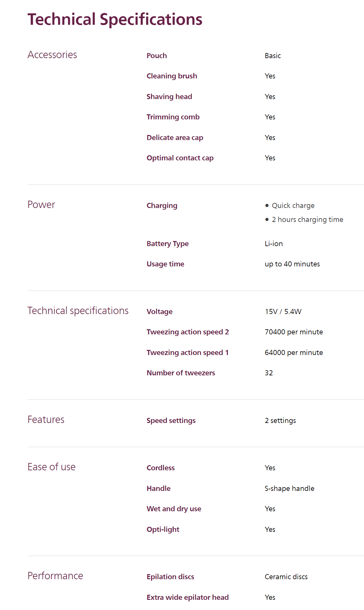This screenshot has width=364, height=610.
Task: Select the S-shape handle value
Action: 289,488
